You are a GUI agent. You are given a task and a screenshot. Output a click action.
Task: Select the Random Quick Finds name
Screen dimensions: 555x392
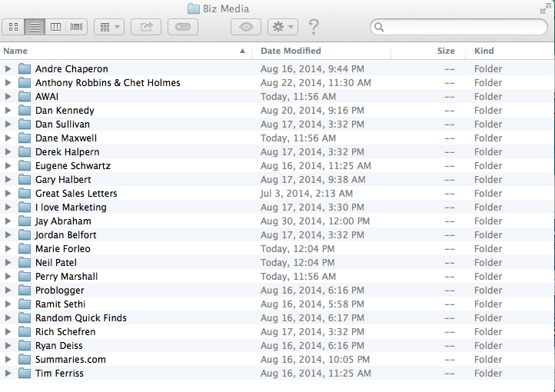pyautogui.click(x=81, y=318)
